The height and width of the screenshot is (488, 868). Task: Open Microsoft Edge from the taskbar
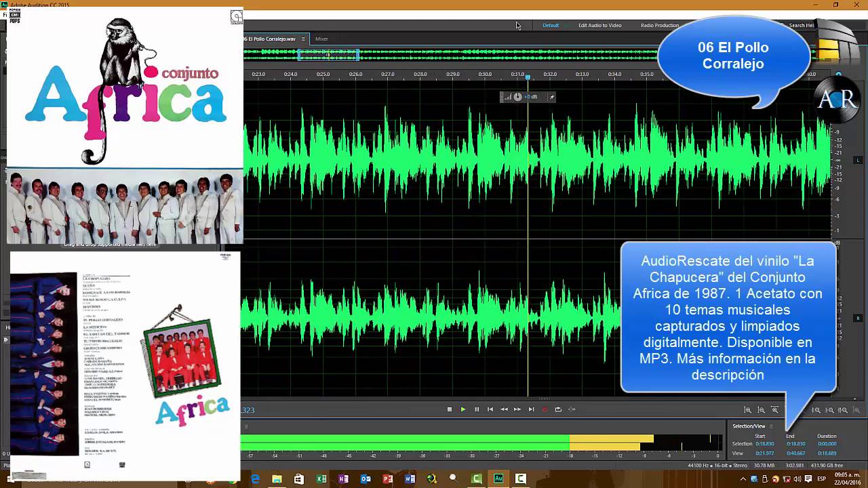(x=255, y=479)
